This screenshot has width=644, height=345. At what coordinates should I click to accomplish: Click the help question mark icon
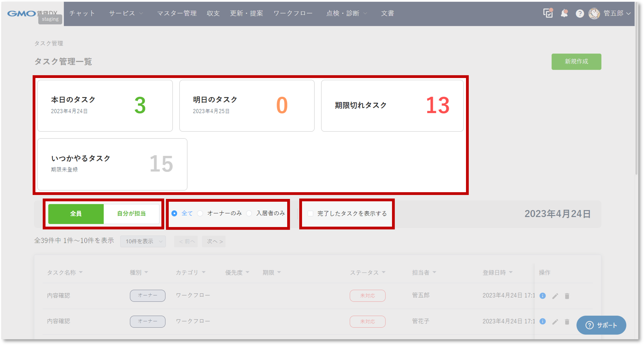pyautogui.click(x=580, y=13)
